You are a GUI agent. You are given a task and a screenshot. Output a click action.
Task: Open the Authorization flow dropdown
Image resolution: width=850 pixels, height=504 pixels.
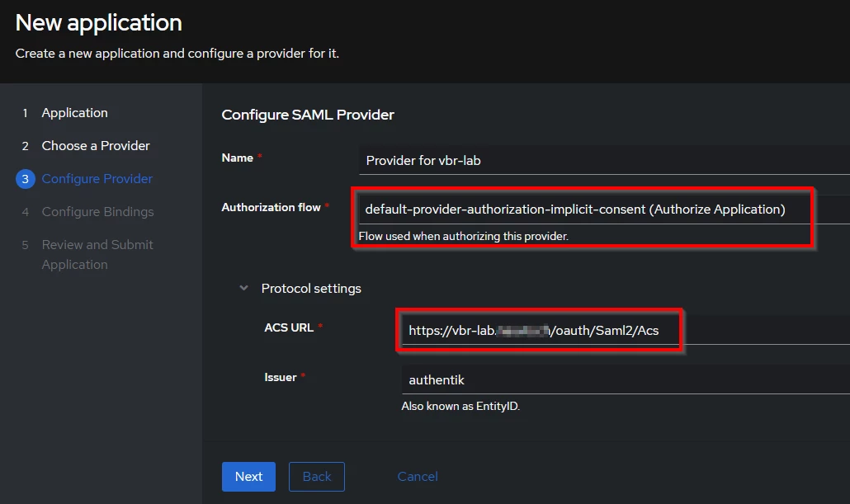tap(578, 210)
